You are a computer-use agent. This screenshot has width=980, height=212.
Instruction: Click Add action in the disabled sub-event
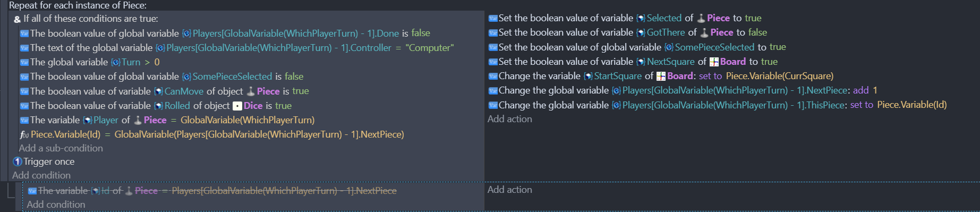(x=510, y=190)
